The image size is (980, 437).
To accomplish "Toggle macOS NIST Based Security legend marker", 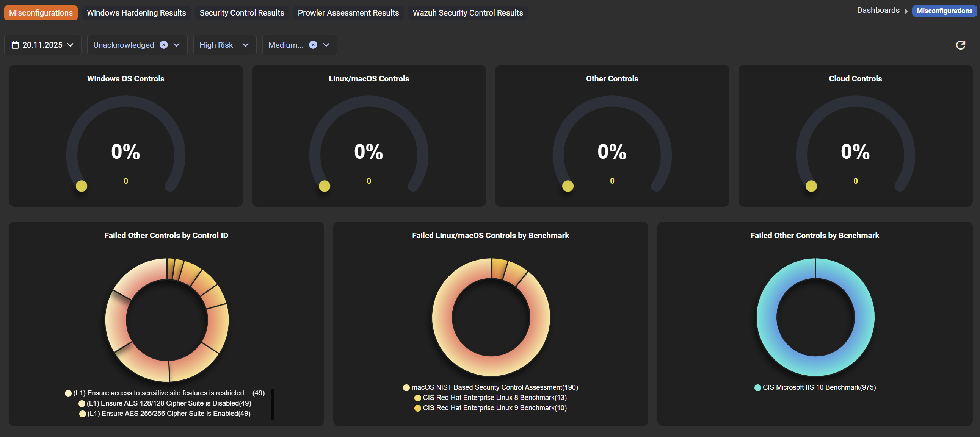I will 406,388.
